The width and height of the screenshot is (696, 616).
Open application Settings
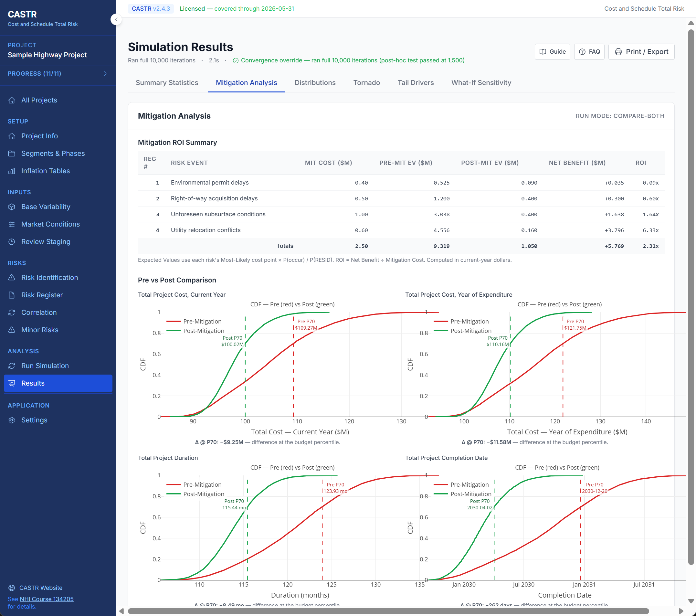click(35, 420)
